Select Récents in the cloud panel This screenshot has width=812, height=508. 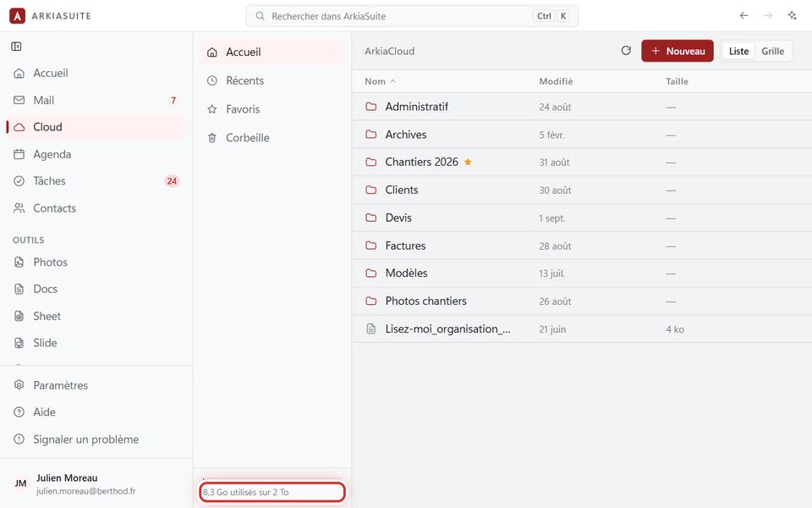[272, 81]
